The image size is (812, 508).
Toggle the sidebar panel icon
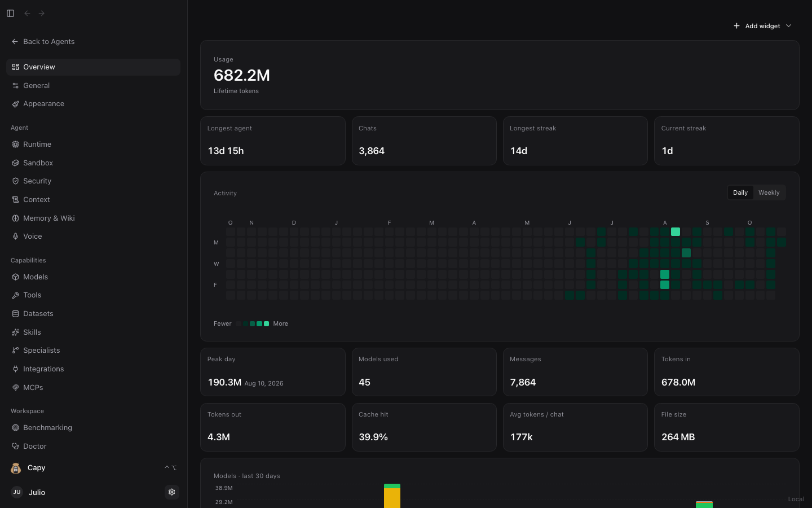[x=10, y=13]
